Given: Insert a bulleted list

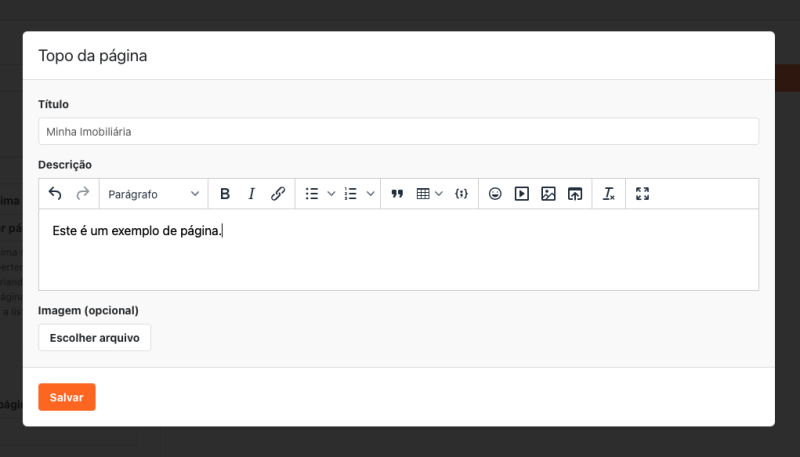Looking at the screenshot, I should (x=312, y=194).
